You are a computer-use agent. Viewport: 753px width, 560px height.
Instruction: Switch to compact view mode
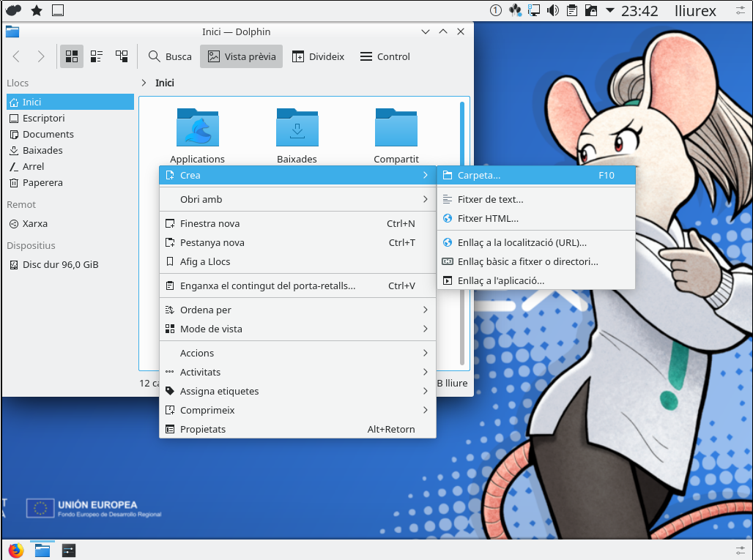tap(97, 56)
